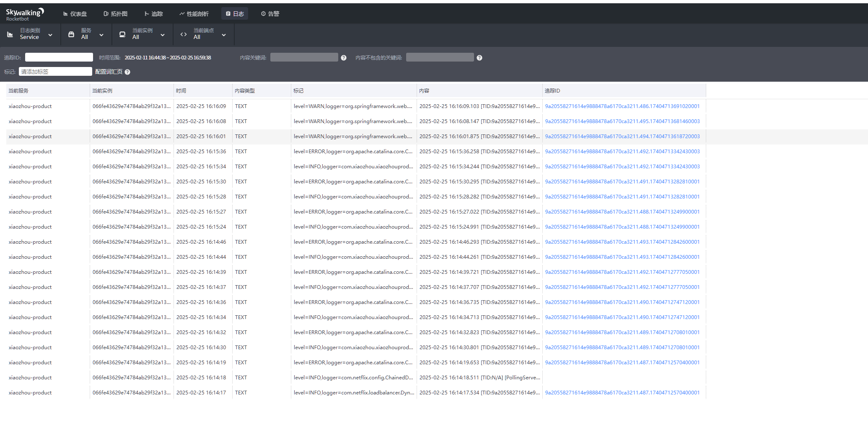Open the 告警 alarm tab
868x425 pixels.
[x=270, y=14]
